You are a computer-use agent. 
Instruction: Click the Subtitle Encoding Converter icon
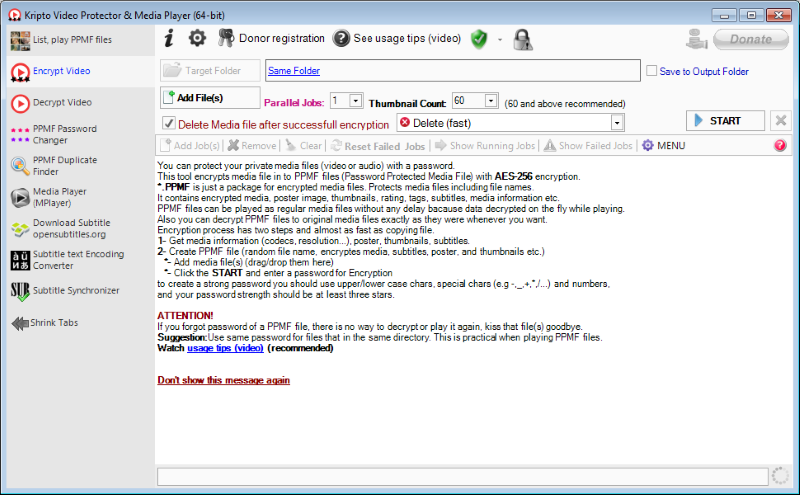coord(20,260)
